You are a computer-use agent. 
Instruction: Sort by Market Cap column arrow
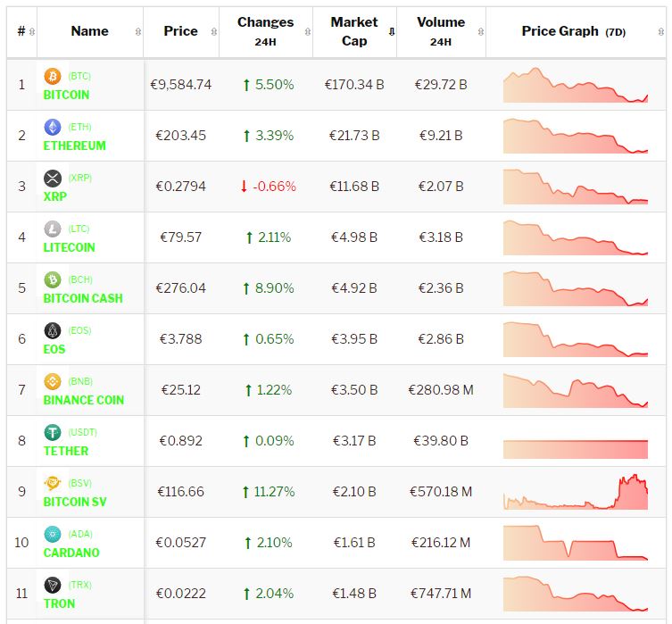[x=391, y=31]
